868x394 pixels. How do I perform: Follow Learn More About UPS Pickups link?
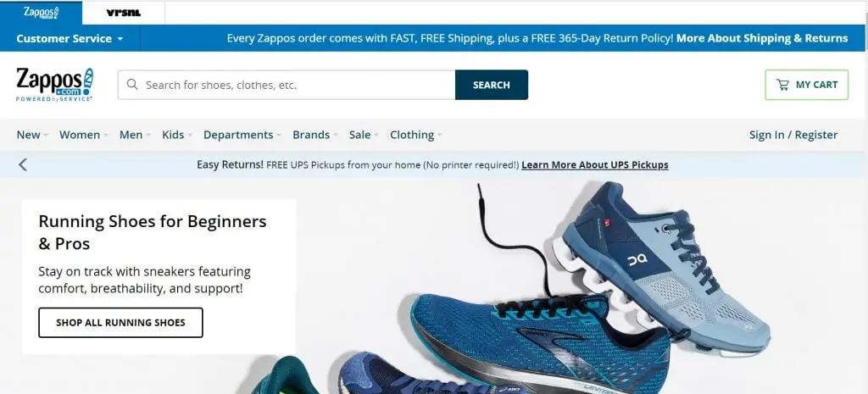[x=594, y=165]
